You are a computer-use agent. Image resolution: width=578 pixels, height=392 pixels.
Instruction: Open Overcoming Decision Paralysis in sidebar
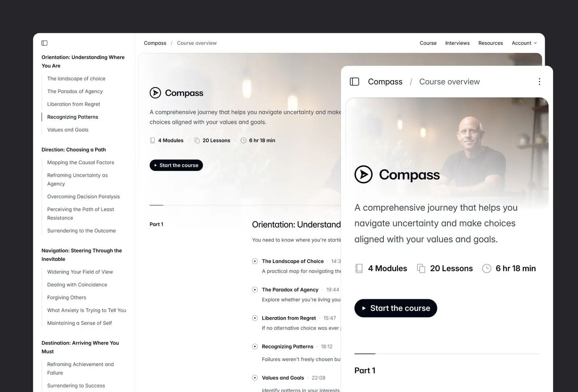[84, 196]
